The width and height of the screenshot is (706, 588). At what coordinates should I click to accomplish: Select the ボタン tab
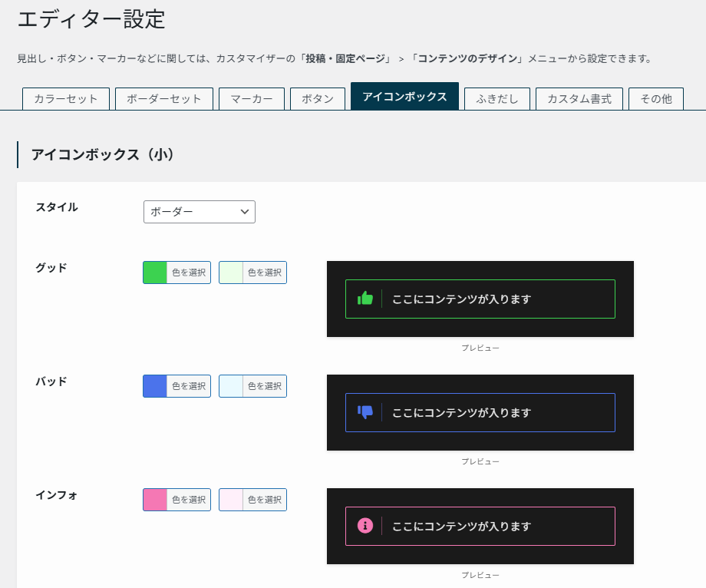pyautogui.click(x=318, y=99)
